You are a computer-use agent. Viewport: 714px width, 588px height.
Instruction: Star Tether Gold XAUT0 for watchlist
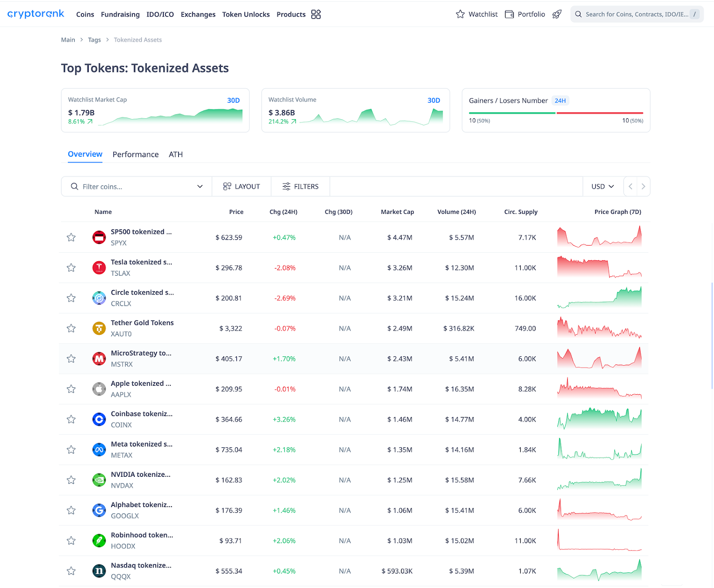click(71, 328)
